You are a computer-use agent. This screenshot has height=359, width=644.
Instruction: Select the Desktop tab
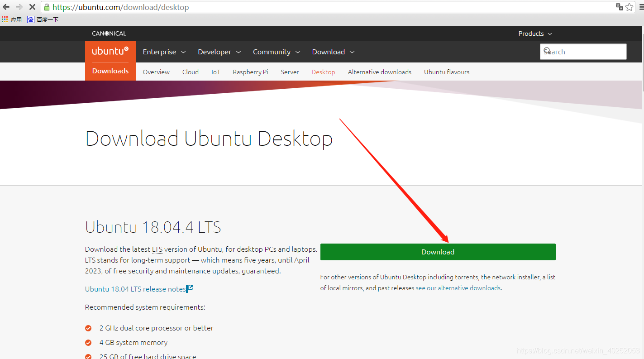click(323, 72)
